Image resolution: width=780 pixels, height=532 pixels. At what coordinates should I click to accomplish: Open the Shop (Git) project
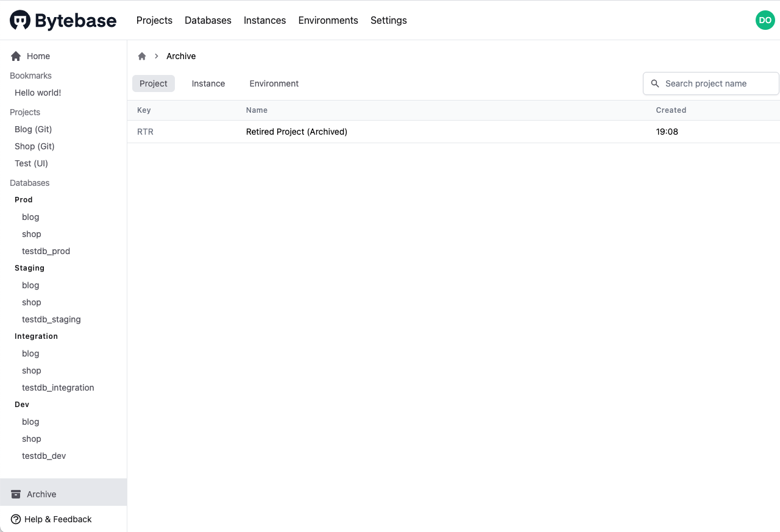[x=34, y=146]
